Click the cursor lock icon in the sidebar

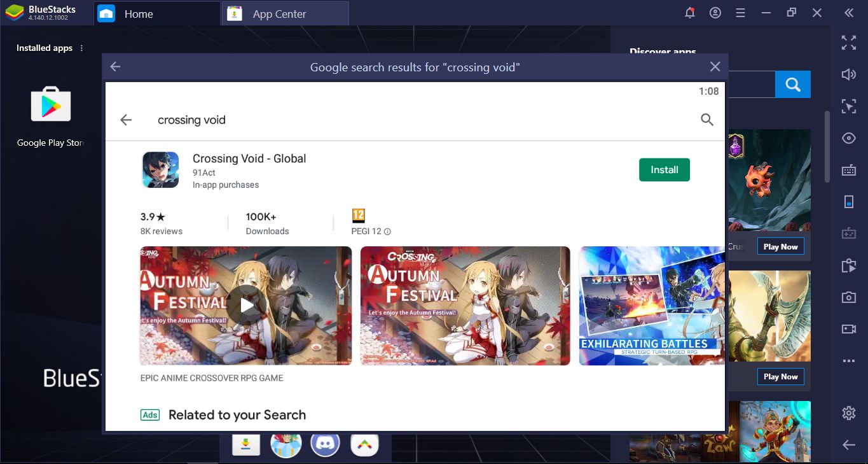coord(849,106)
